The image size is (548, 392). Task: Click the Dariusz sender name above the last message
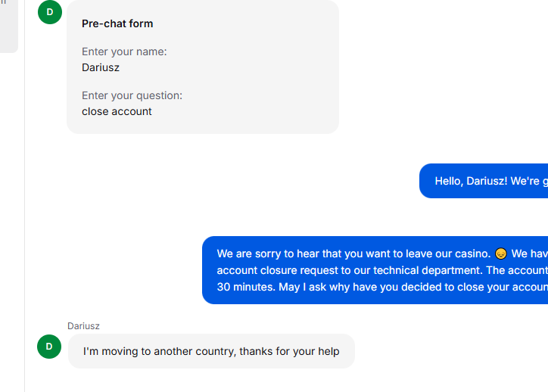(x=83, y=326)
